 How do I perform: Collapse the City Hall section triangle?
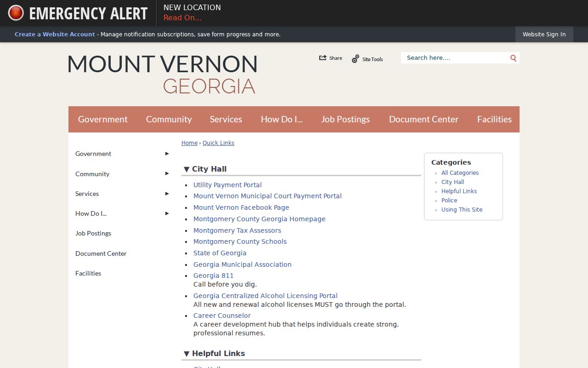point(187,169)
